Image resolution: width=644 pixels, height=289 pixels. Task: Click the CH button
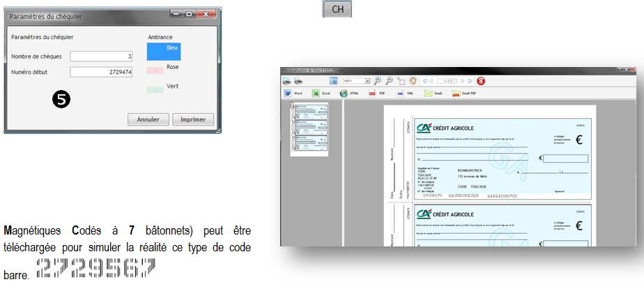(x=337, y=9)
